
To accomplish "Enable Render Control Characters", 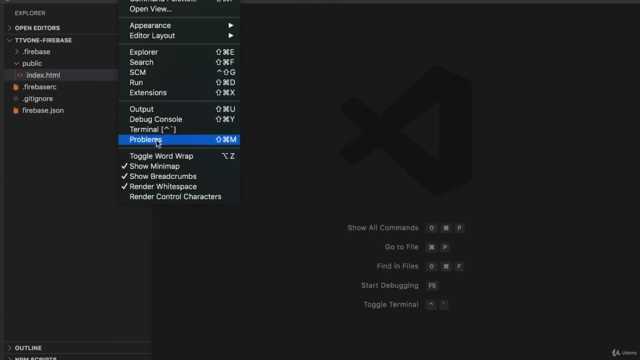I will coord(179,197).
